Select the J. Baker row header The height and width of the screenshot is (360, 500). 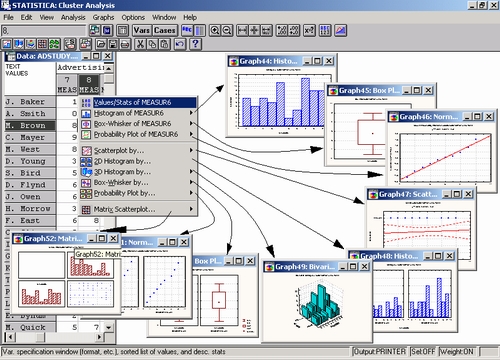(x=30, y=102)
